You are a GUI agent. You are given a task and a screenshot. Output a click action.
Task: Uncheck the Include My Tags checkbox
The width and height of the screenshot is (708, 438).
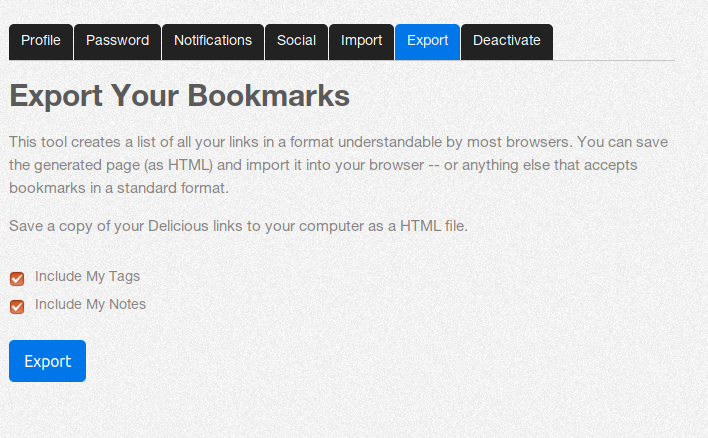(x=17, y=278)
